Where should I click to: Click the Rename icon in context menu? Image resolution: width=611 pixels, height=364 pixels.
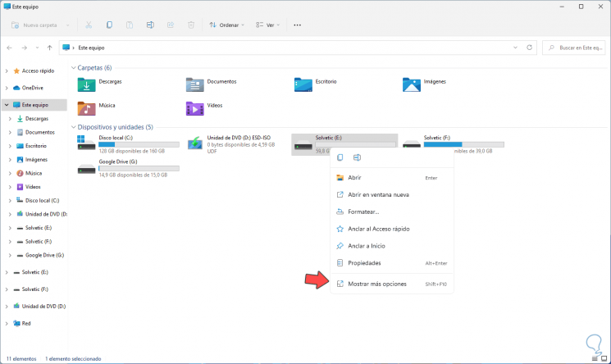(x=357, y=157)
